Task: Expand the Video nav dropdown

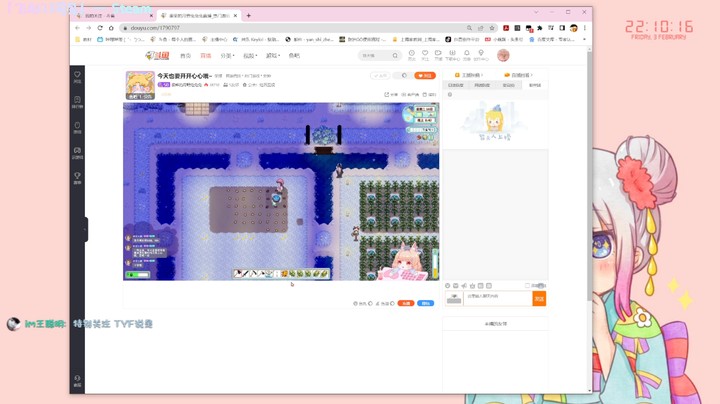Action: click(249, 56)
